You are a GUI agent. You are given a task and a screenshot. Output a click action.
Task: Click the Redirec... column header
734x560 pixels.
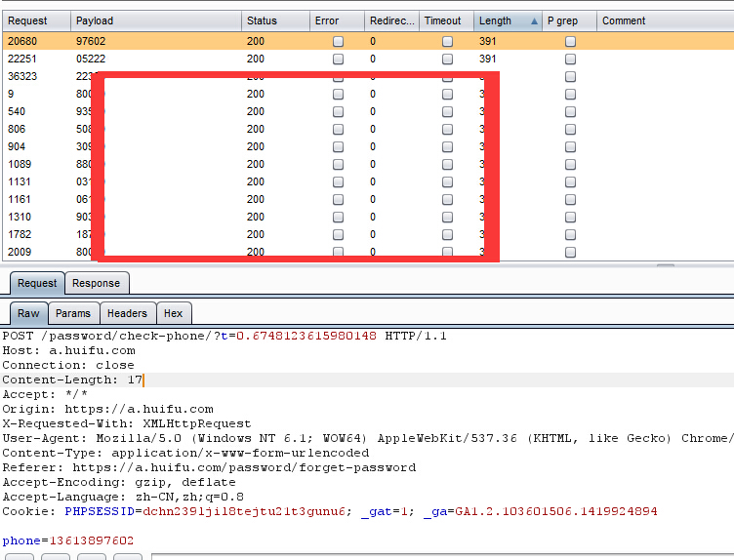(391, 21)
